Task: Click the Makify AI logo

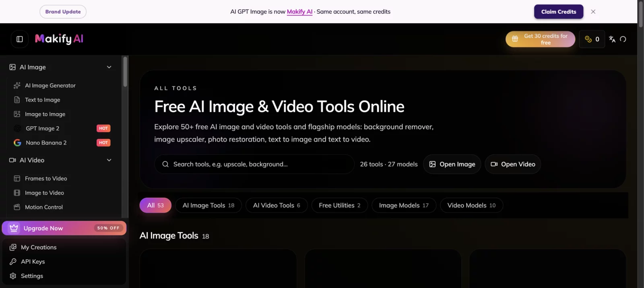Action: [x=59, y=39]
